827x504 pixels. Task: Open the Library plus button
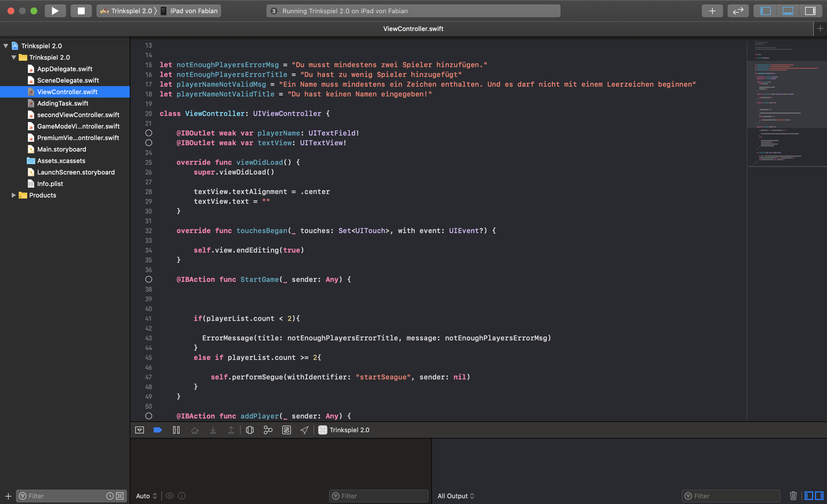[x=712, y=11]
